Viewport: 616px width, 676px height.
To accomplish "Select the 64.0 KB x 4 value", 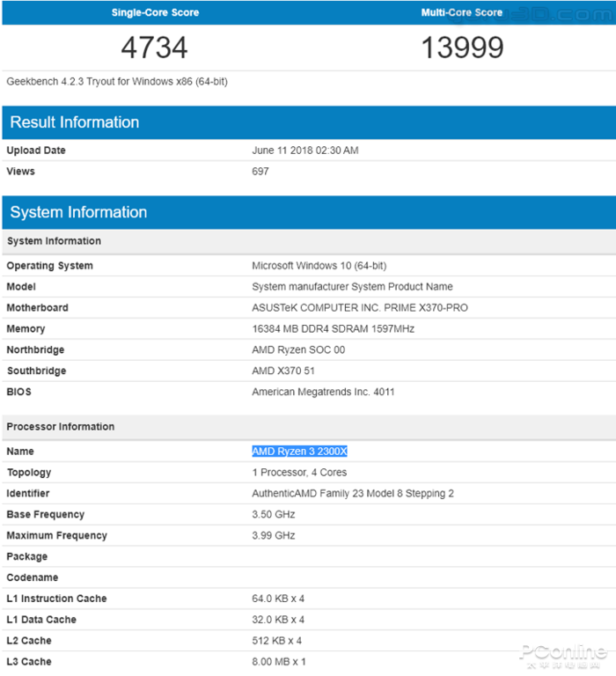I will (x=278, y=599).
